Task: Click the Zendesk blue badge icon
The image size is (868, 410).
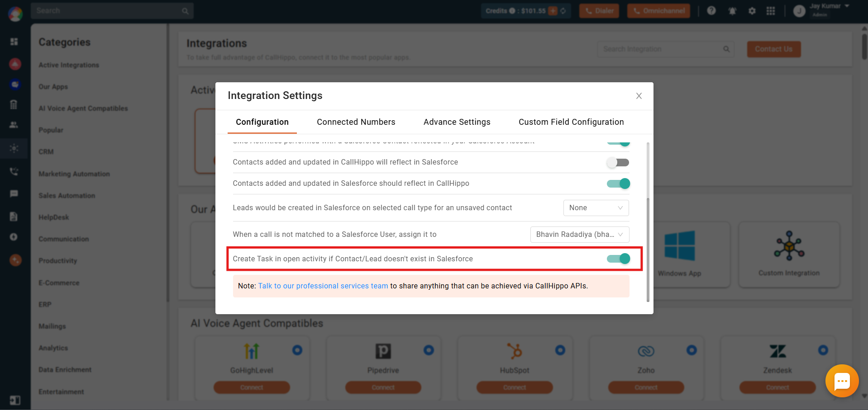Action: (x=823, y=350)
